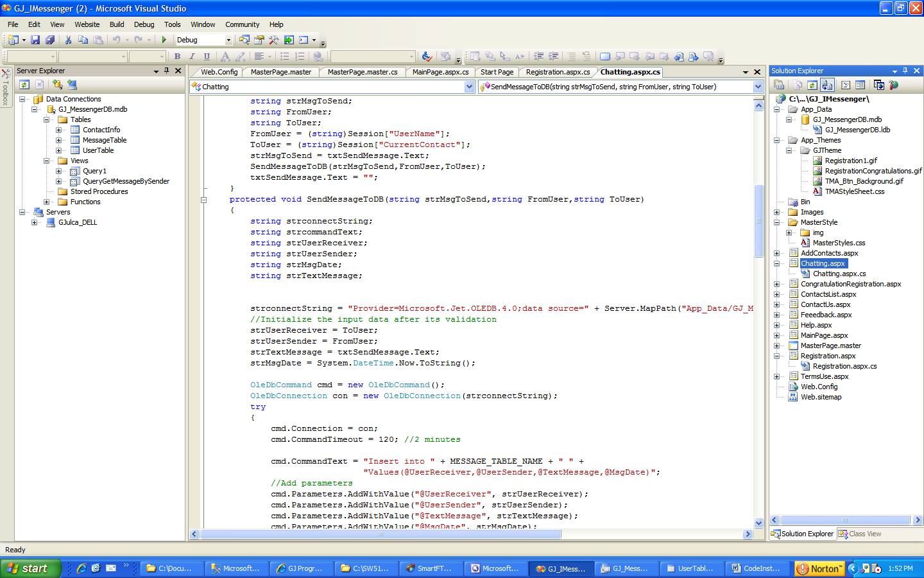
Task: Refresh the Server Explorer panel
Action: pos(24,85)
